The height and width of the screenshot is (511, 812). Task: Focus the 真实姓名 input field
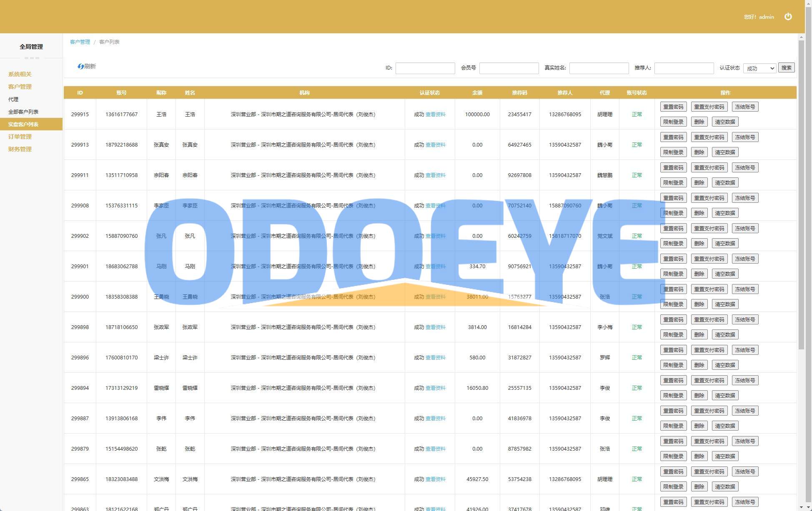point(599,68)
